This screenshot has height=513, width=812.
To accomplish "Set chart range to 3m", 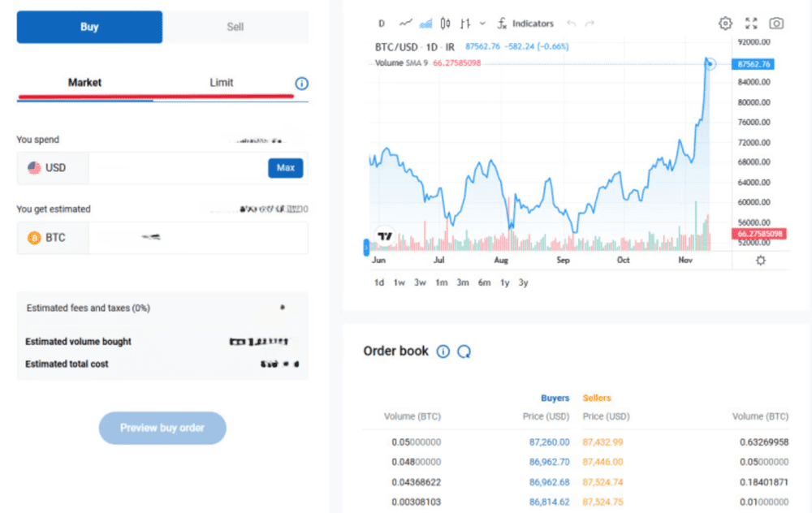I will coord(463,282).
